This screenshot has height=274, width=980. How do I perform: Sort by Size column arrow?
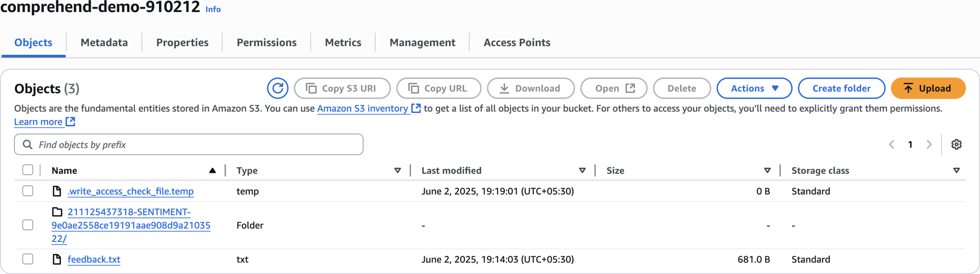768,170
